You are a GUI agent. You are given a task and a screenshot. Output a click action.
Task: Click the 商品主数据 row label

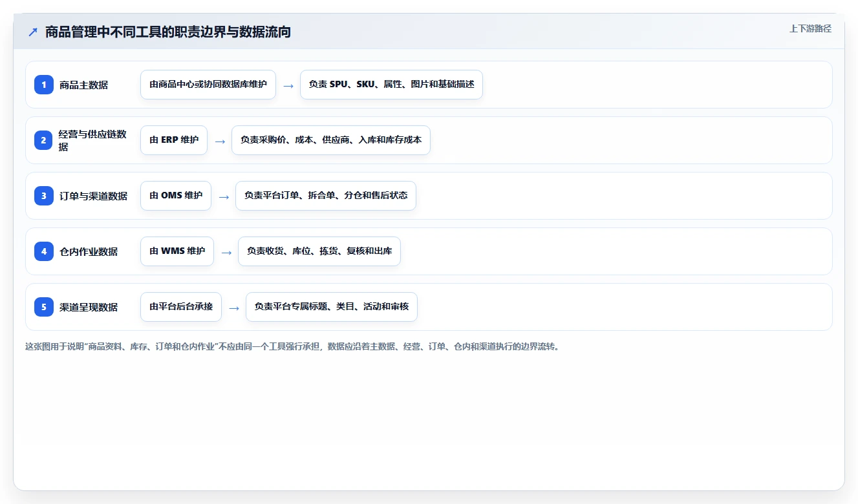[x=83, y=85]
